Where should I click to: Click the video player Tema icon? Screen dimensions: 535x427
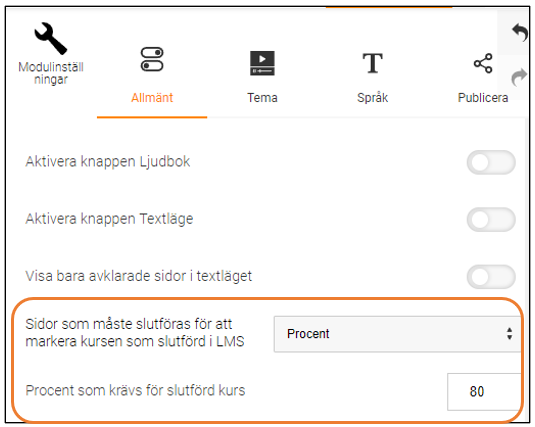pyautogui.click(x=262, y=63)
